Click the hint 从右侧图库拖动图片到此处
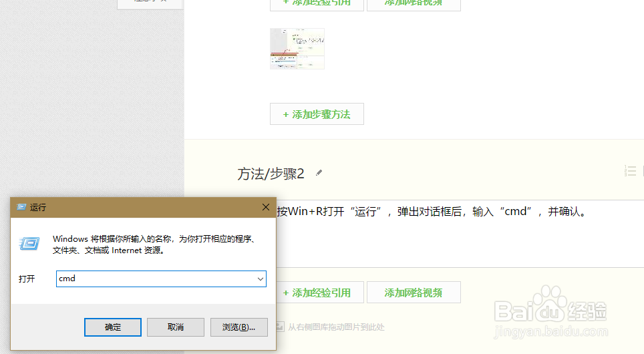Image resolution: width=644 pixels, height=354 pixels. click(336, 327)
